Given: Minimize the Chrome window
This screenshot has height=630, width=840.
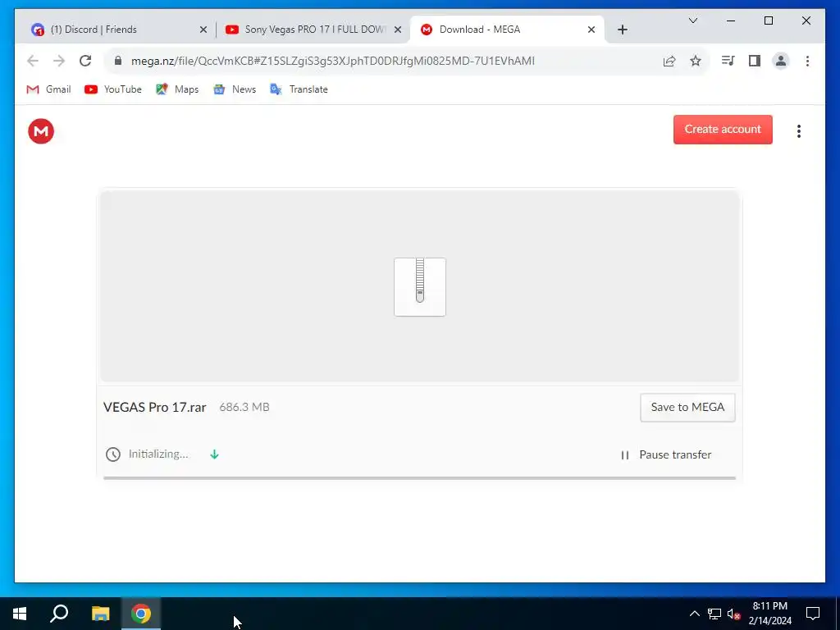Looking at the screenshot, I should click(x=731, y=21).
